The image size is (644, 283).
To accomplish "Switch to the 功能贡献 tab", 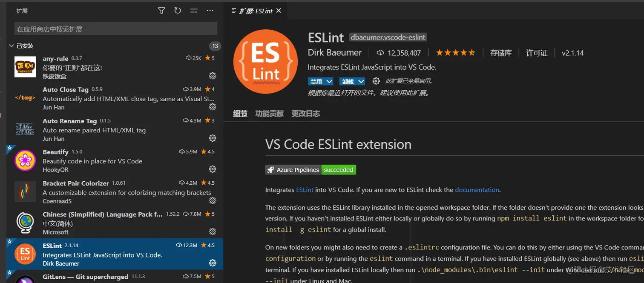I will pos(269,114).
